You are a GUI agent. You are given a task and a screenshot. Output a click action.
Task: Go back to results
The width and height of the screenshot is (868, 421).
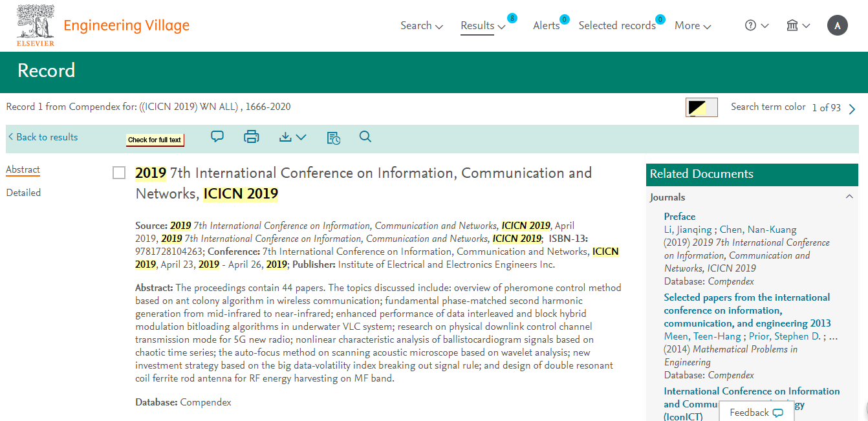43,137
